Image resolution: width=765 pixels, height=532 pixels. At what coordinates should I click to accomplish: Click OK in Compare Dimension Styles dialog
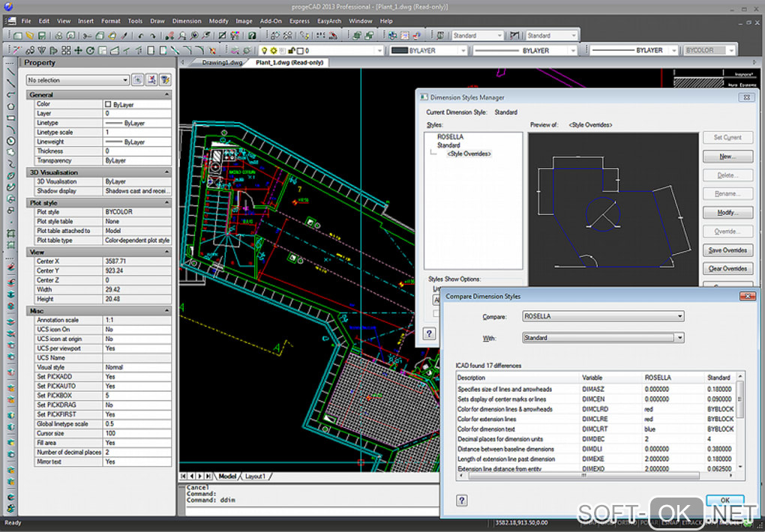click(x=724, y=500)
